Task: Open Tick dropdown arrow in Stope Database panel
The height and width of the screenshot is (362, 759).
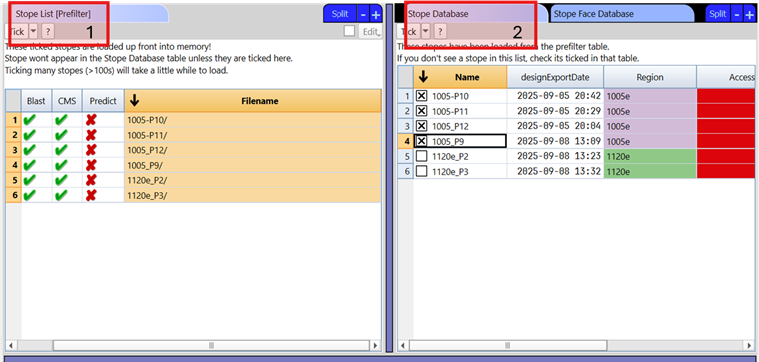Action: [x=425, y=32]
